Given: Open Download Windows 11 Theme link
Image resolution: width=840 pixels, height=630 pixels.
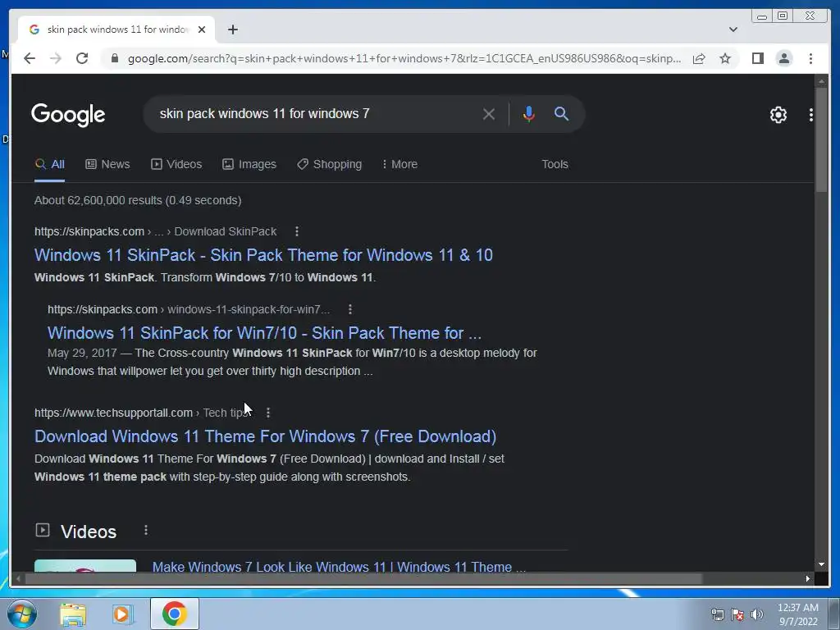Looking at the screenshot, I should pyautogui.click(x=265, y=436).
